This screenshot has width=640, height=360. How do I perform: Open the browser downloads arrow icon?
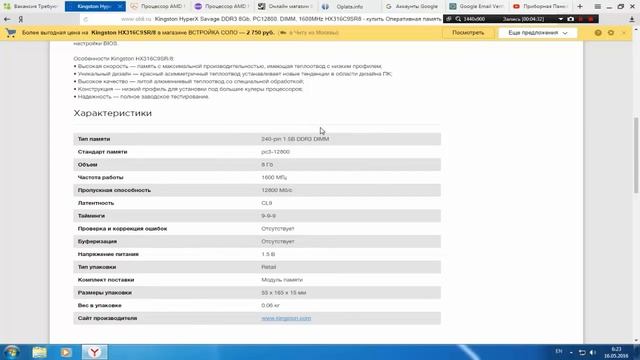tap(631, 19)
